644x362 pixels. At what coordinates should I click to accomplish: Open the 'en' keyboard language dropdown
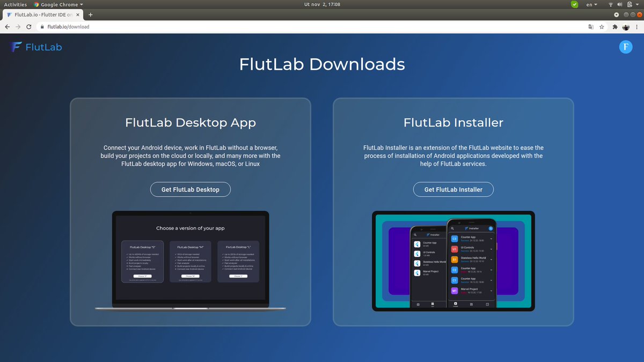click(592, 4)
